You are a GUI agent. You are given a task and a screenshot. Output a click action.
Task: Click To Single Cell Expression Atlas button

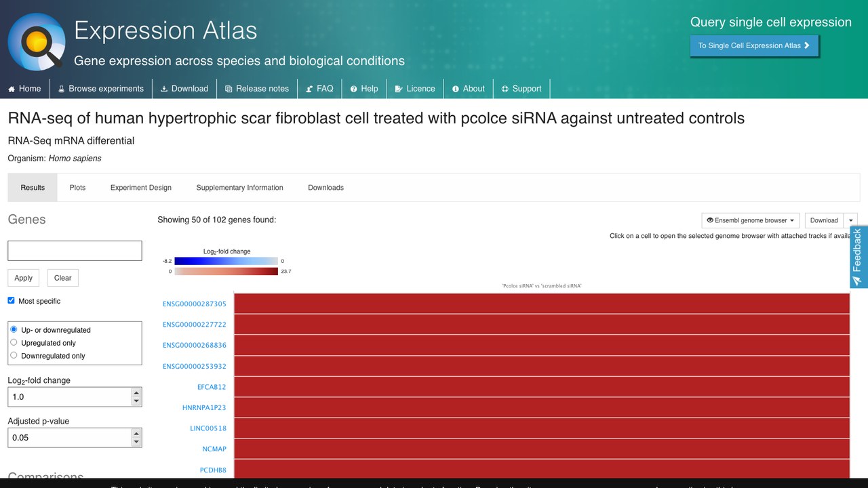click(x=754, y=45)
